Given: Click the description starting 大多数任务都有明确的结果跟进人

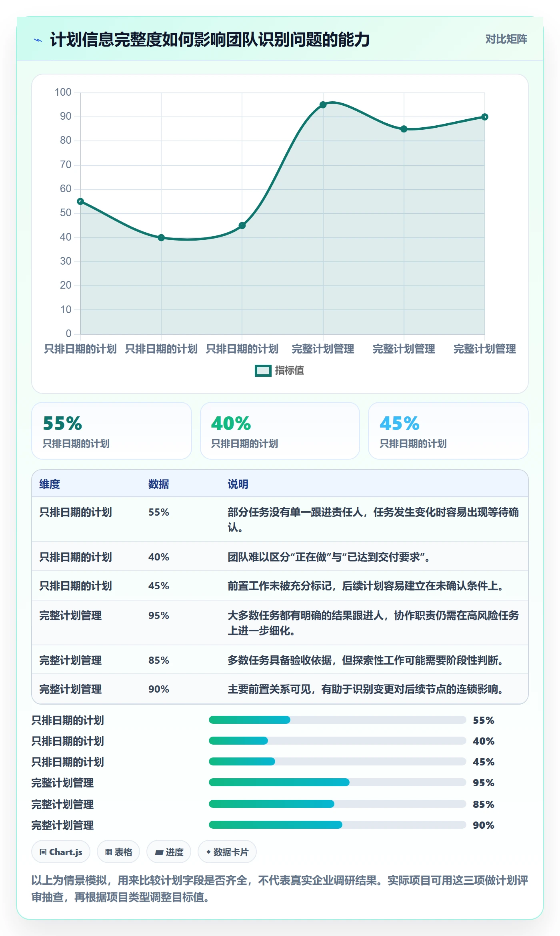Looking at the screenshot, I should tap(373, 623).
